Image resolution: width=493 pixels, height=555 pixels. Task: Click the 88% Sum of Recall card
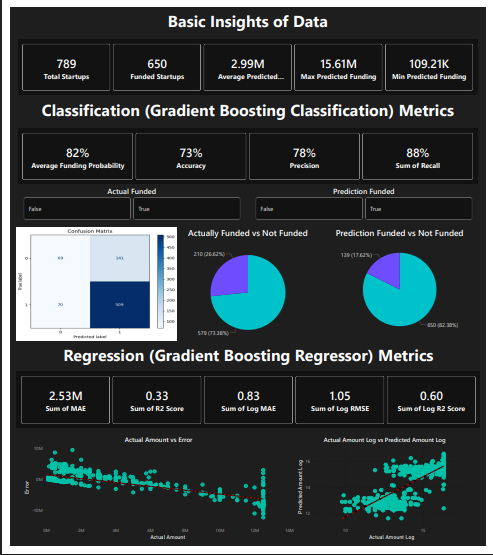click(x=418, y=156)
